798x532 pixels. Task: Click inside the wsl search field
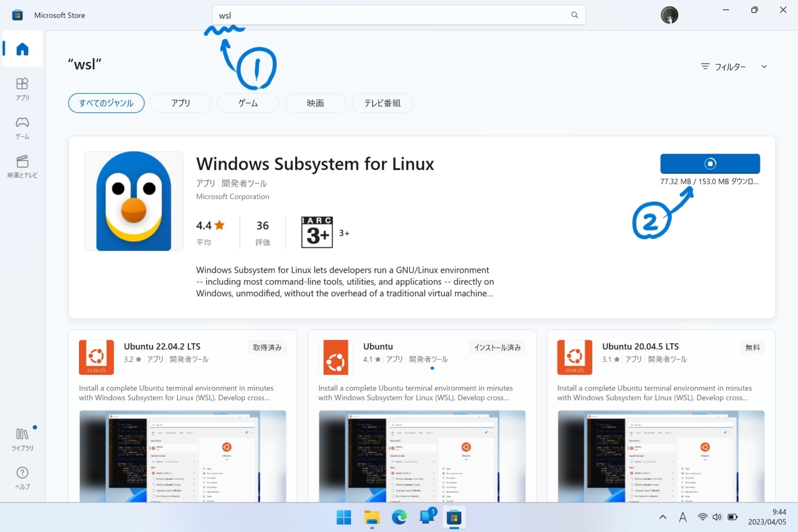pyautogui.click(x=364, y=15)
